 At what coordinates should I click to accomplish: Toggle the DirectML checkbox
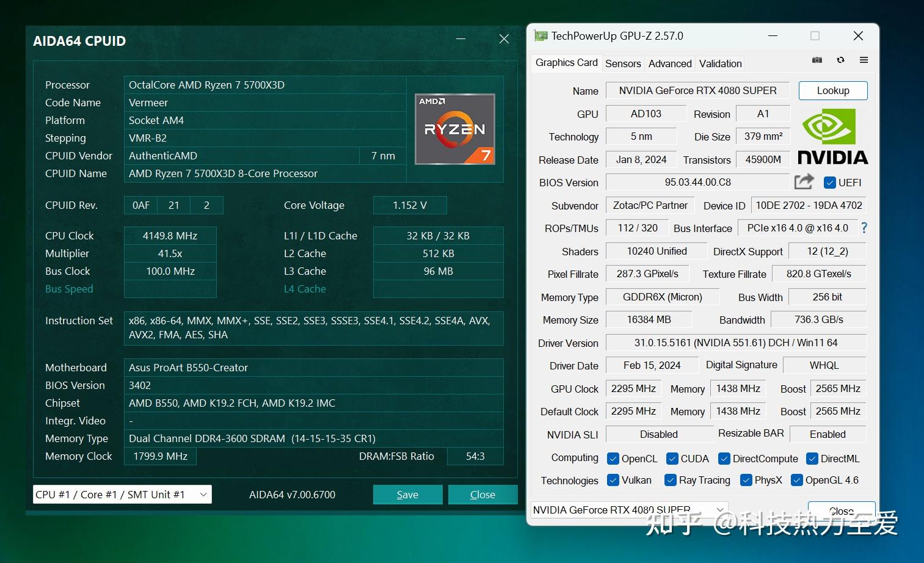point(812,459)
